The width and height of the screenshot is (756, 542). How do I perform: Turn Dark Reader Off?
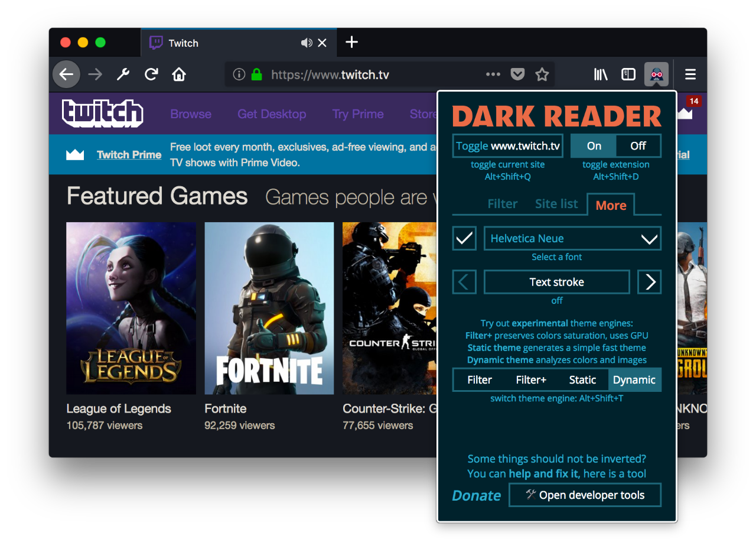[638, 146]
